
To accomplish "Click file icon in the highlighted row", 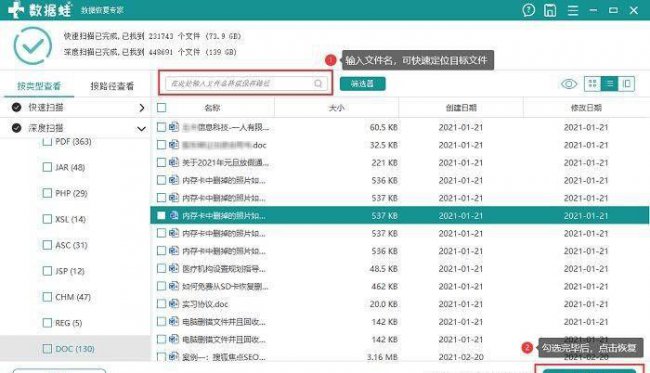I will click(174, 215).
